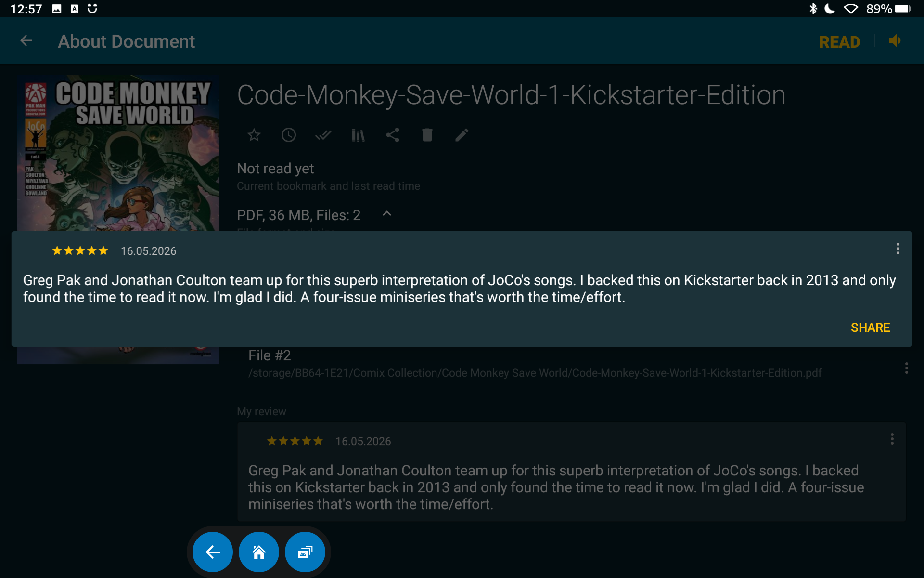Image resolution: width=924 pixels, height=578 pixels.
Task: Toggle the reading-now clock icon
Action: tap(289, 135)
